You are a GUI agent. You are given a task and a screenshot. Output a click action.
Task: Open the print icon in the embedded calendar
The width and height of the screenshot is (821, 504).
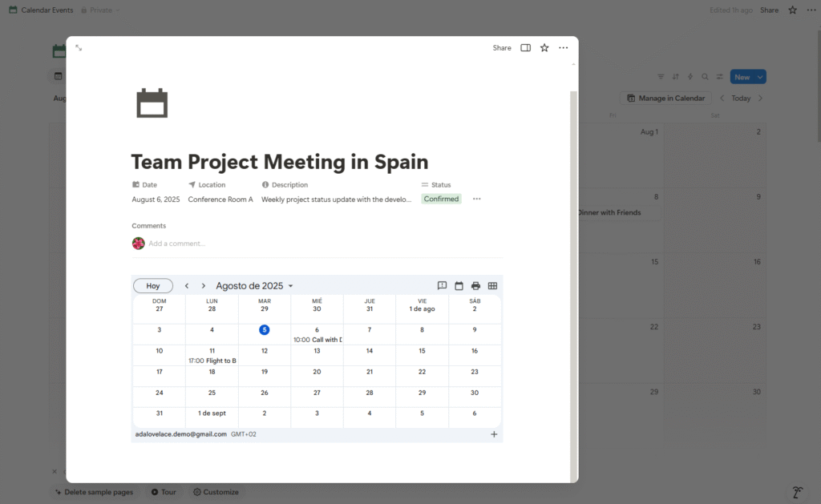click(x=475, y=285)
